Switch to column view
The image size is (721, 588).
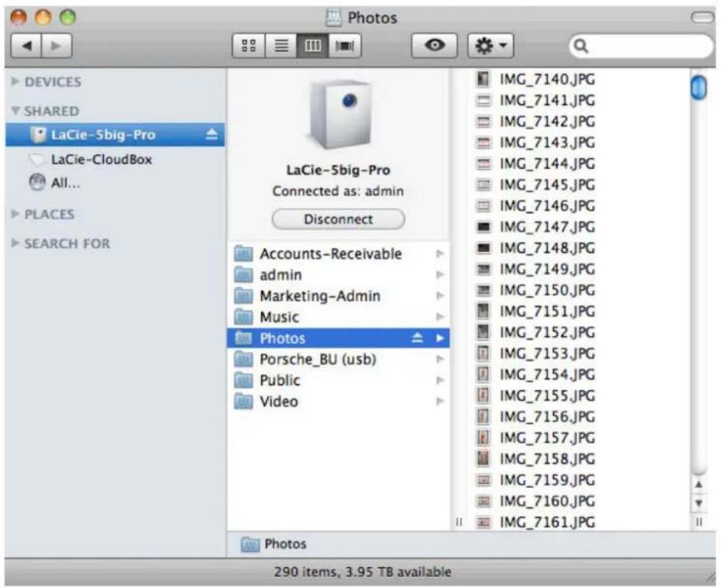tap(313, 46)
